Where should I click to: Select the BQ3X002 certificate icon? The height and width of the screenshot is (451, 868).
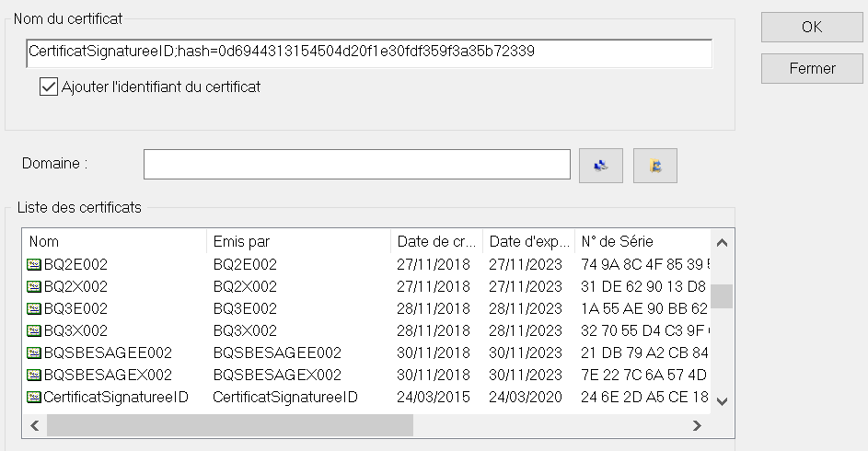click(35, 330)
